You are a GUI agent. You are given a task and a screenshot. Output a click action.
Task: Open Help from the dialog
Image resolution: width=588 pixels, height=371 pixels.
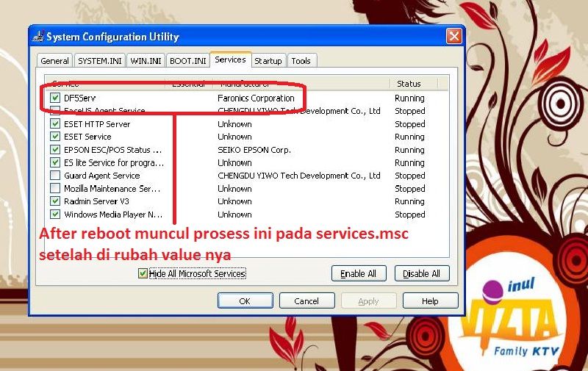tap(430, 301)
